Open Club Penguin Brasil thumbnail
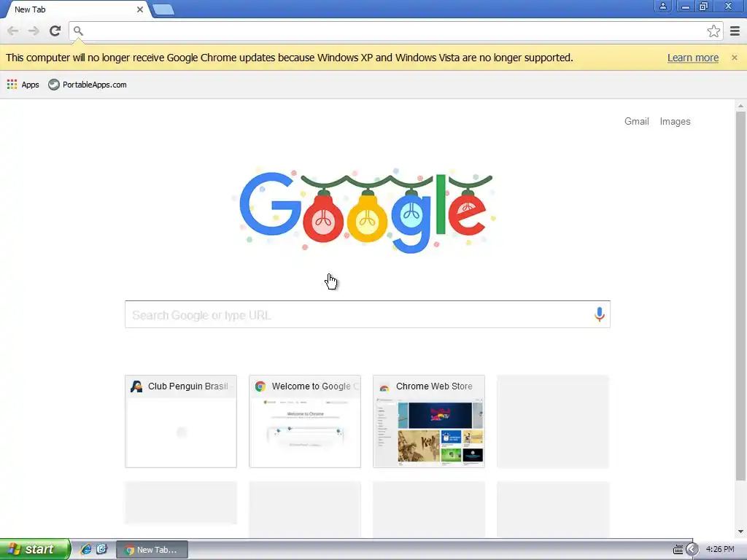 181,421
